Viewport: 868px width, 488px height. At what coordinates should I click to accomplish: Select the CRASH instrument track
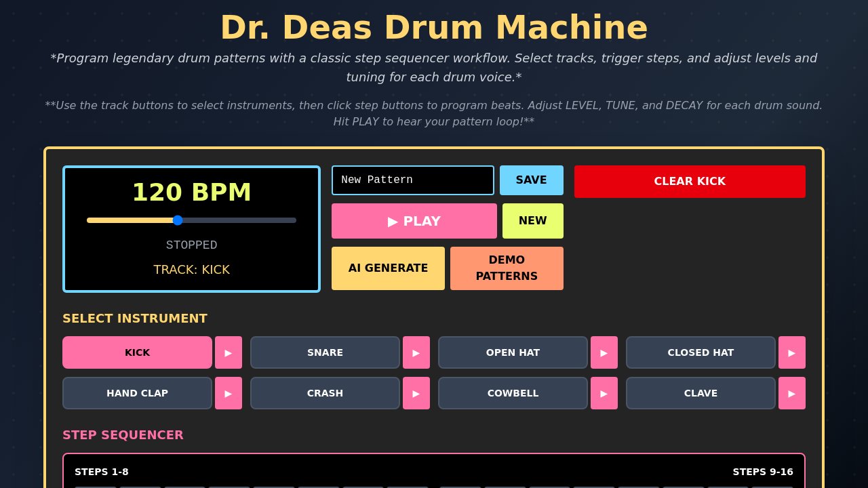tap(325, 393)
